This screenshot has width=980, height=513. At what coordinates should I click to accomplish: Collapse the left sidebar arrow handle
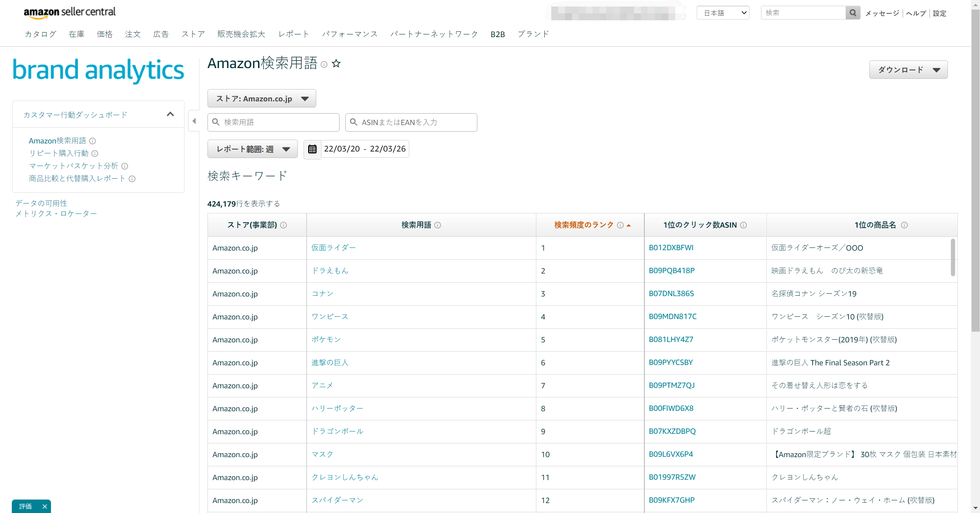194,121
